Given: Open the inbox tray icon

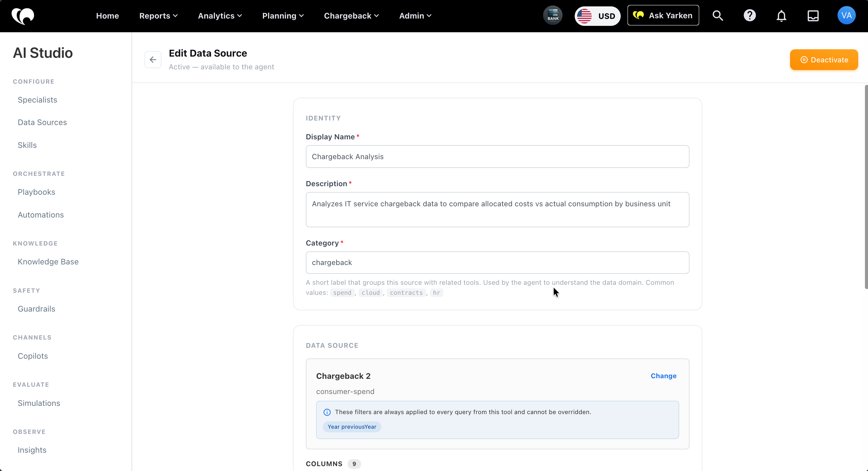Looking at the screenshot, I should click(813, 16).
